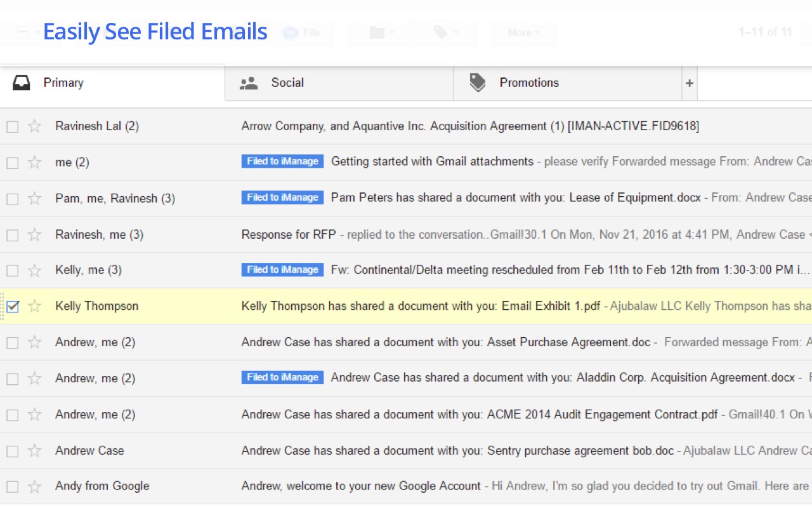
Task: Switch to the Social tab
Action: coord(287,82)
